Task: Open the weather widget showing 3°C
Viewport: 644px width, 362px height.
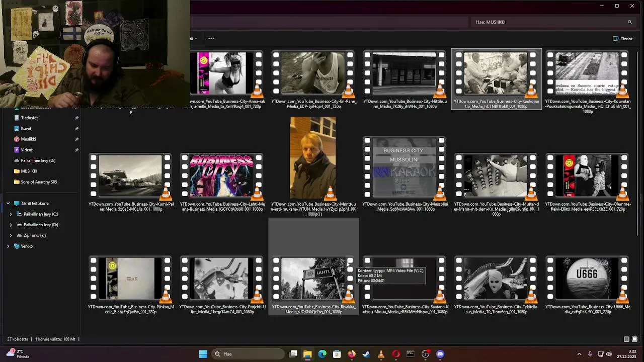Action: [x=17, y=354]
